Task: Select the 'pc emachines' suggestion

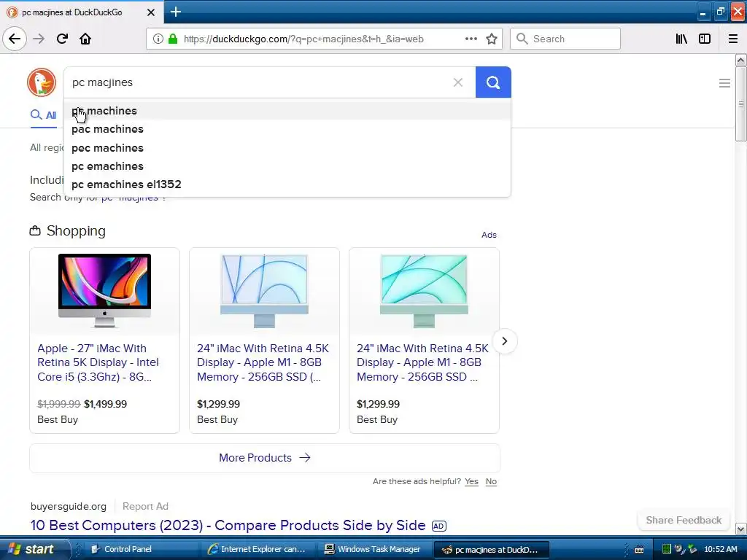Action: [287, 166]
